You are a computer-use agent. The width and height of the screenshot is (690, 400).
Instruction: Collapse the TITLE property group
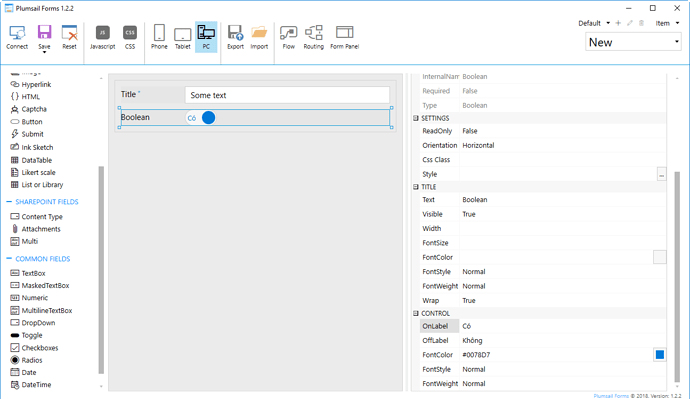pos(415,187)
